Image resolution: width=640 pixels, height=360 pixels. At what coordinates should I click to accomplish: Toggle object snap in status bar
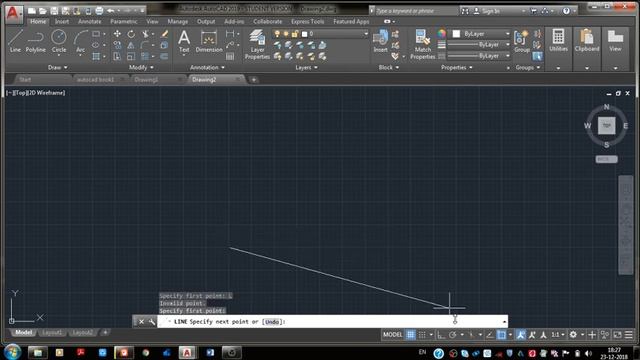tap(501, 335)
